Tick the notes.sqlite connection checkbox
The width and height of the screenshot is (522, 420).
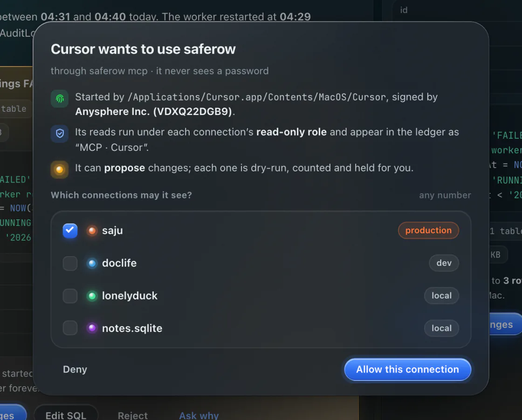[70, 328]
